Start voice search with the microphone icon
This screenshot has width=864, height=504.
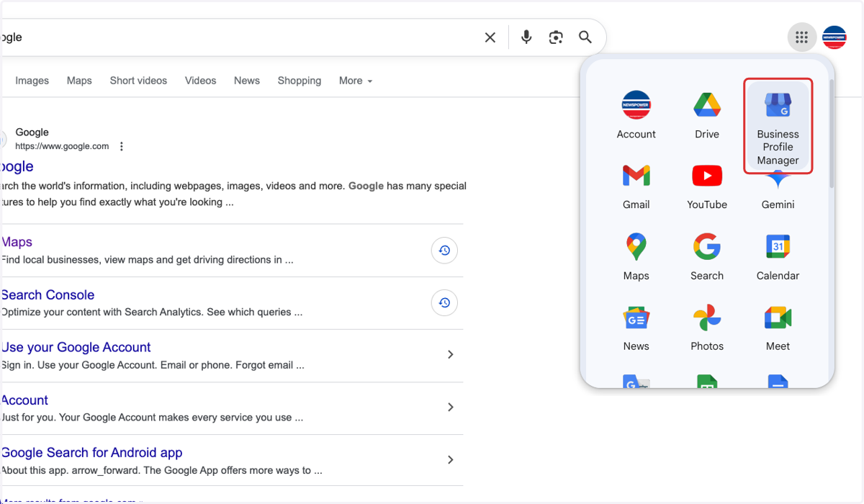tap(526, 37)
